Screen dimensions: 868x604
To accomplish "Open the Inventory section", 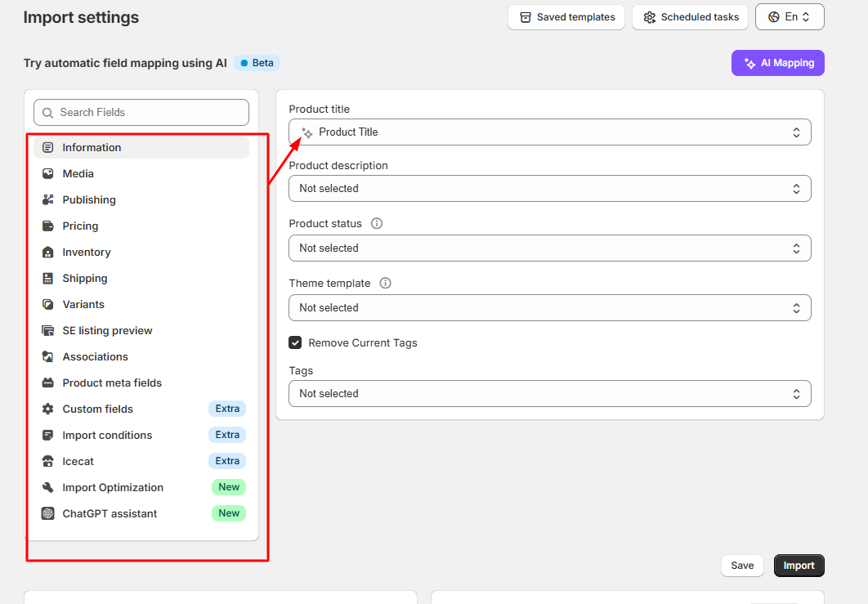I will pos(141,252).
